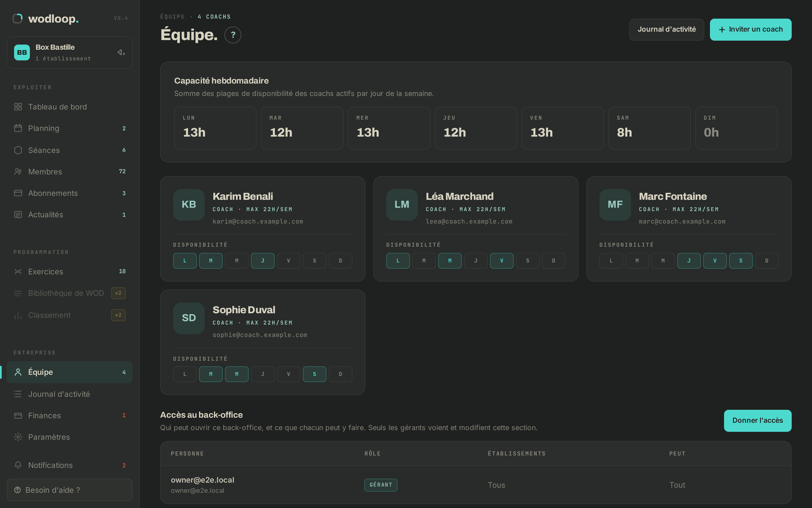Click the Équipe active sidebar item

pos(69,372)
